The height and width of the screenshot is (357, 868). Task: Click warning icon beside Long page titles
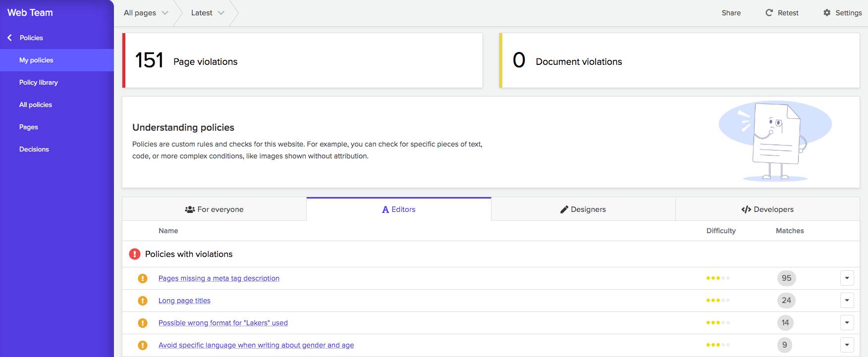(143, 301)
